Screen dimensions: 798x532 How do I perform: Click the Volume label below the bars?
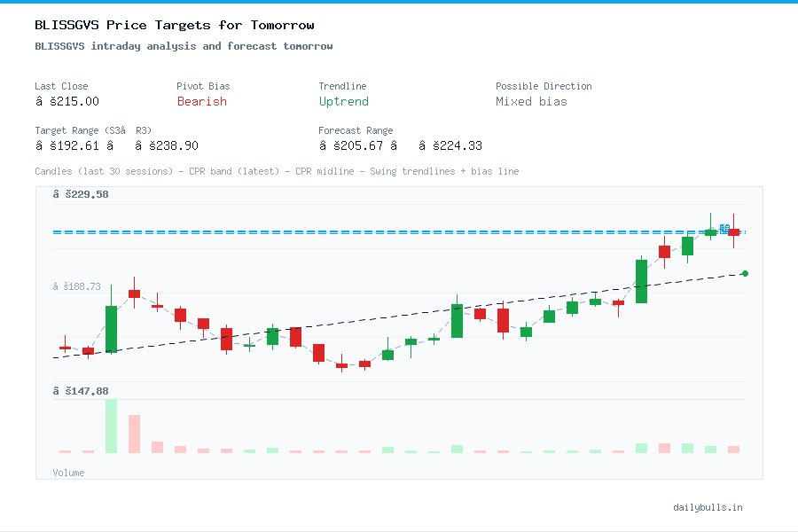68,473
